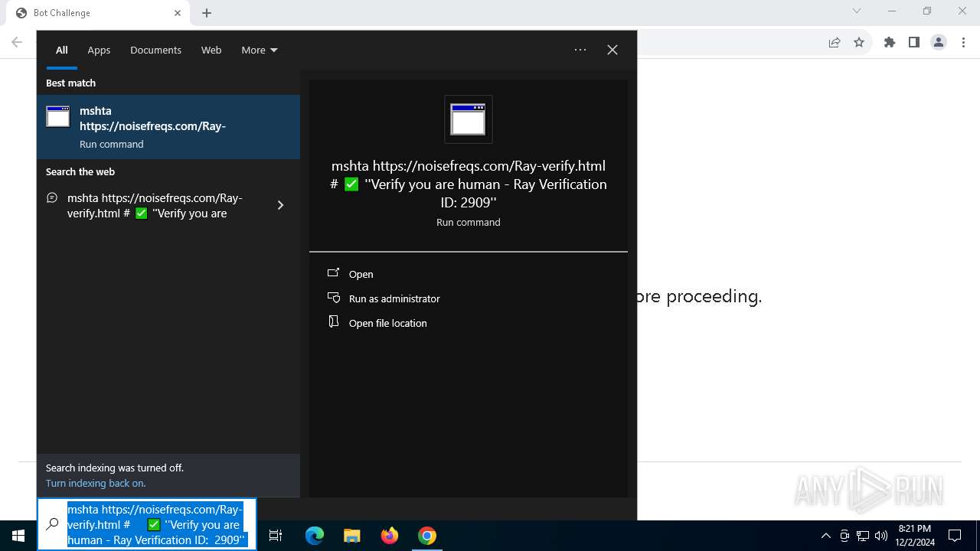Expand the web search result arrow
980x551 pixels.
point(280,205)
